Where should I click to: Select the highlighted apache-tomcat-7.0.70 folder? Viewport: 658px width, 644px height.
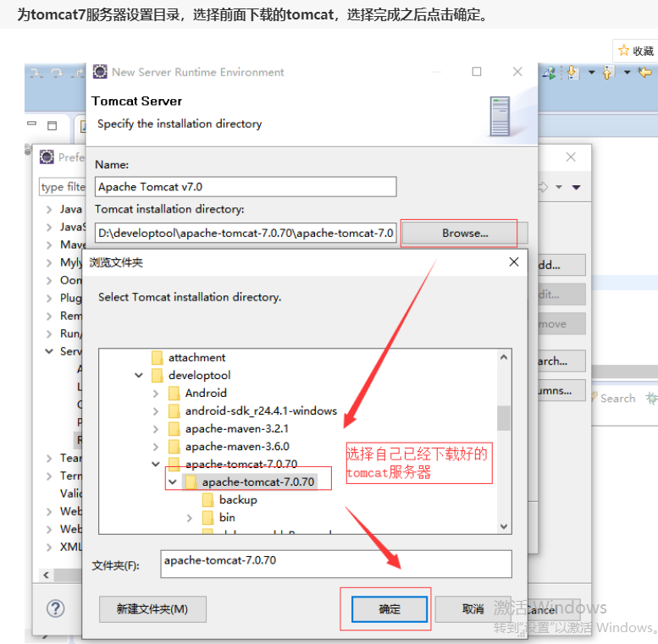[x=258, y=482]
